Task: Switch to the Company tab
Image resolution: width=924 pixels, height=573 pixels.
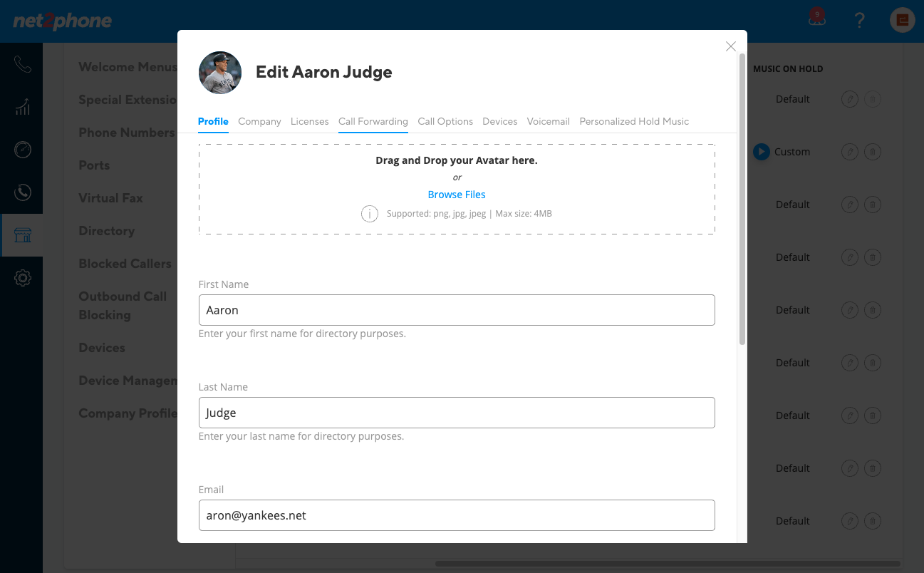Action: tap(259, 122)
